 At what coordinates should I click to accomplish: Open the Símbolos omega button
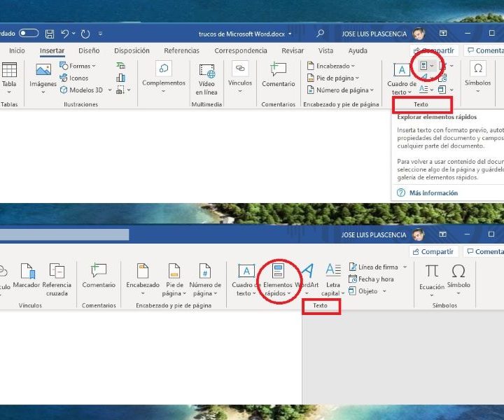477,77
